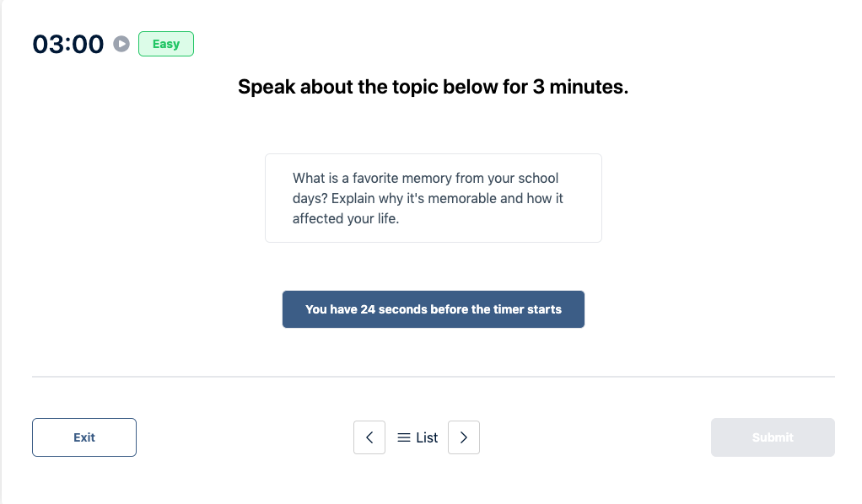
Task: Exit the speaking exercise
Action: pos(84,437)
